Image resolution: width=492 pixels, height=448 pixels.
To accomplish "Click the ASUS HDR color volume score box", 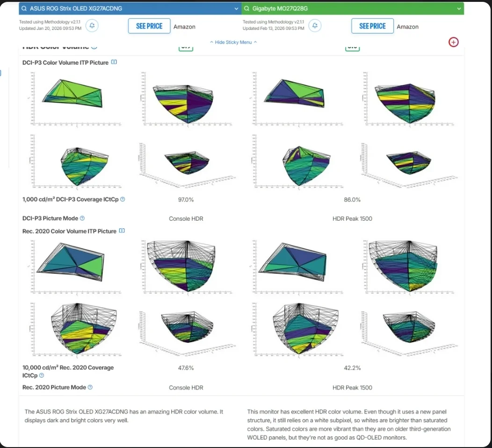I will pos(186,48).
